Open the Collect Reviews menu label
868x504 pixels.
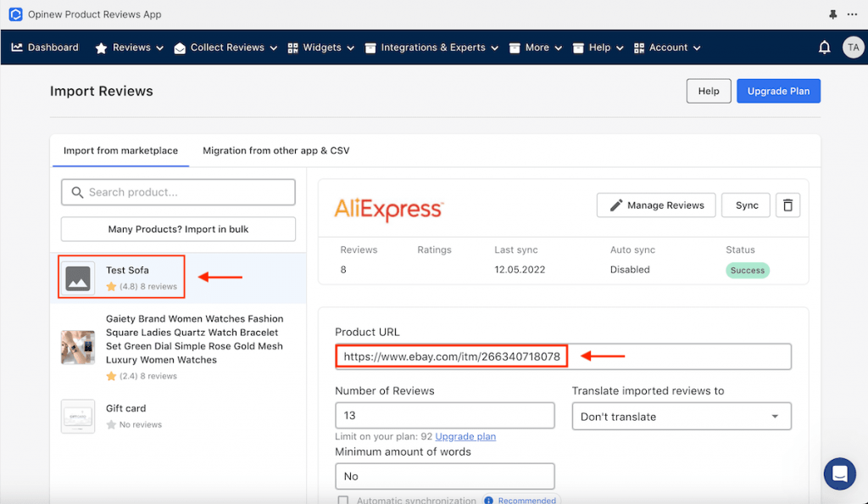(227, 48)
